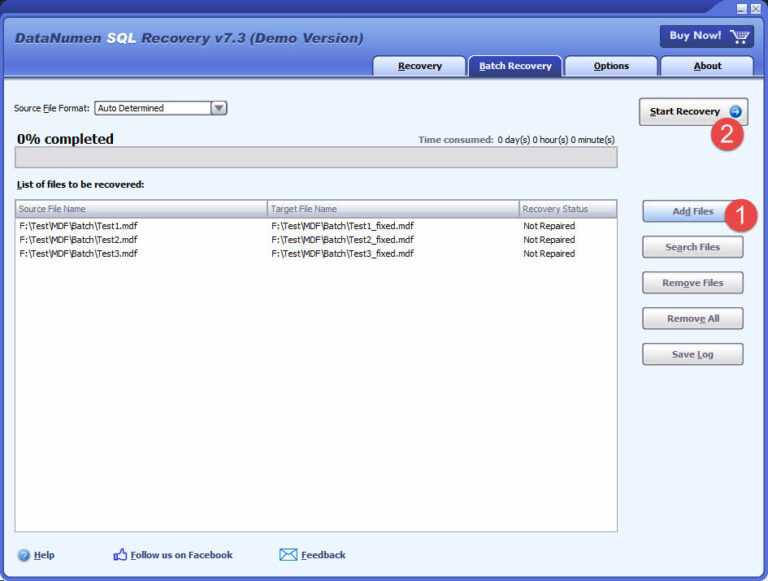Screen dimensions: 768x581
Task: Open the Help link
Action: (x=44, y=555)
